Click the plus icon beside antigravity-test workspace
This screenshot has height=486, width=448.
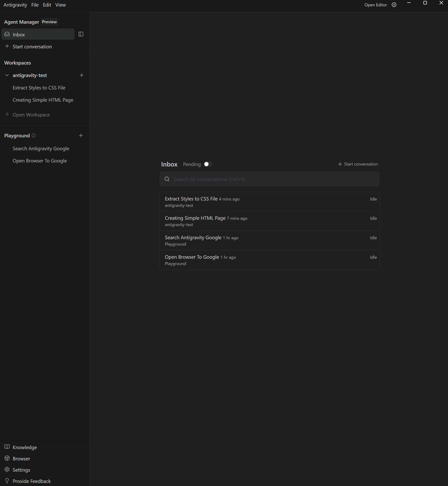pyautogui.click(x=81, y=75)
